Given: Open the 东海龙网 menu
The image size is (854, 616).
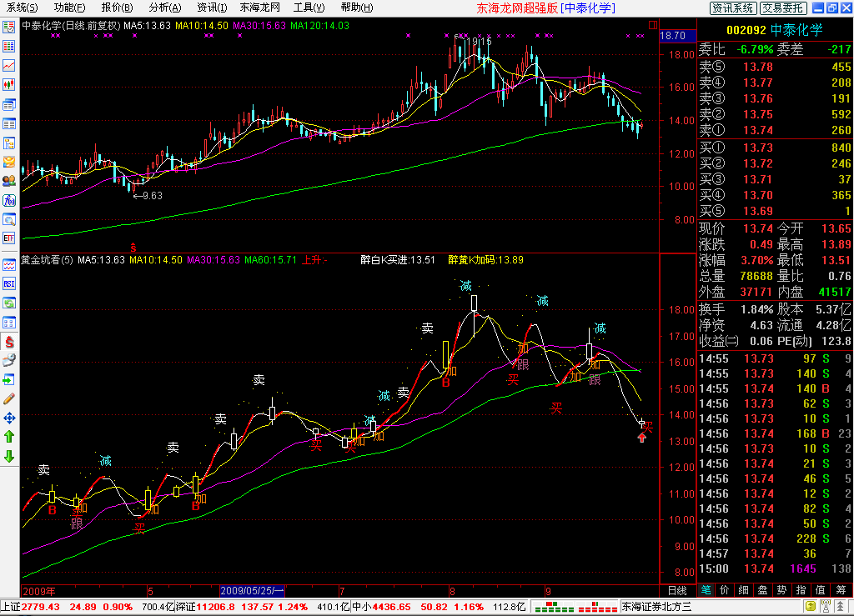Looking at the screenshot, I should tap(260, 8).
